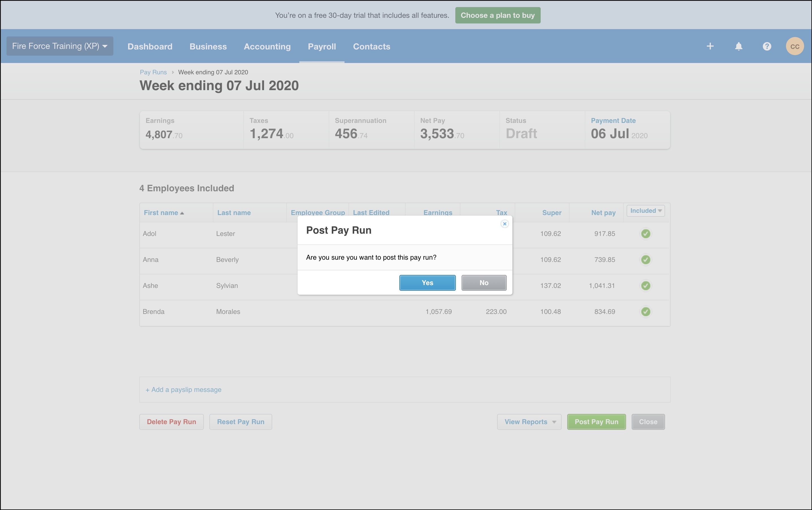Image resolution: width=812 pixels, height=510 pixels.
Task: Close the Post Pay Run dialog via X
Action: point(504,224)
